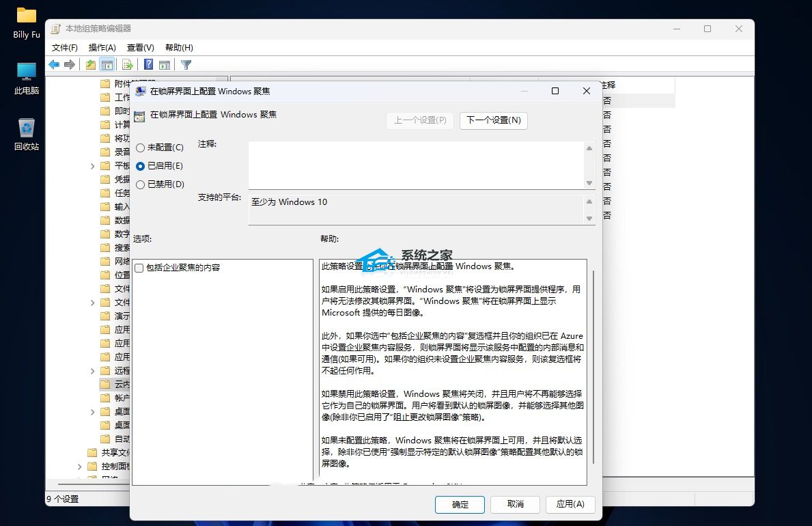Select the 已禁用(D) radio button
Image resolution: width=812 pixels, height=526 pixels.
pyautogui.click(x=140, y=184)
